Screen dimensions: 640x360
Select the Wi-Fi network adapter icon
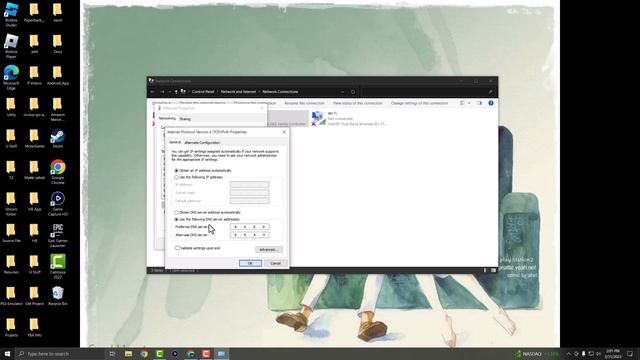[x=318, y=118]
